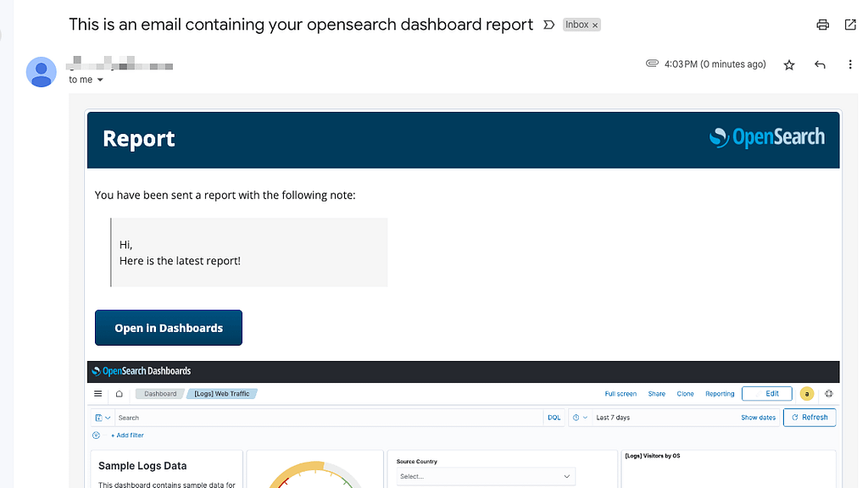The image size is (868, 488).
Task: Click the user avatar in the dashboard toolbar
Action: click(806, 393)
